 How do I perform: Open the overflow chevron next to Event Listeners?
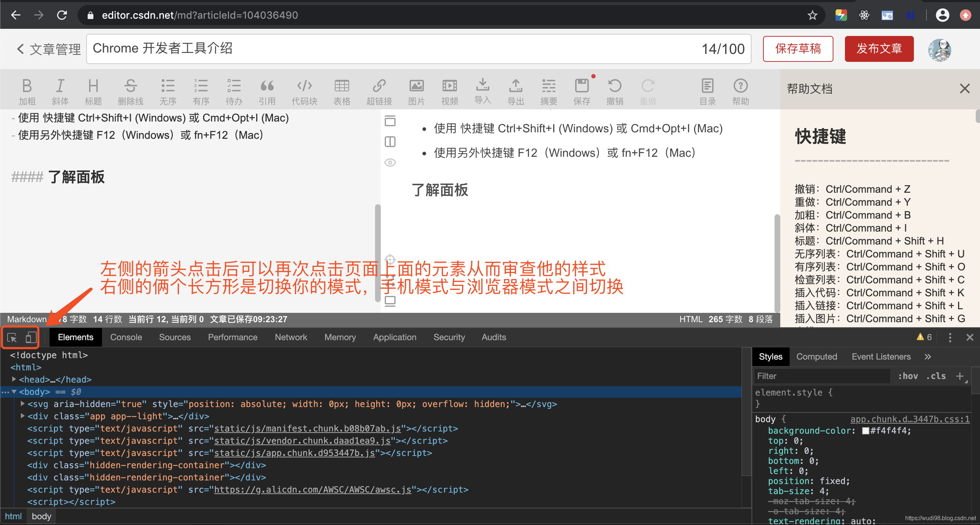928,356
